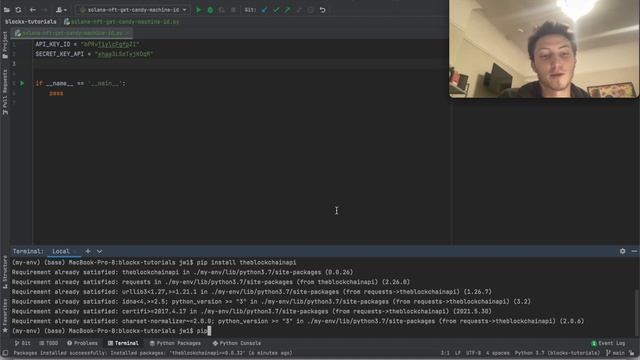Click the Open folder icon in toolbar
Screen dimensions: 640x360
click(x=7, y=10)
